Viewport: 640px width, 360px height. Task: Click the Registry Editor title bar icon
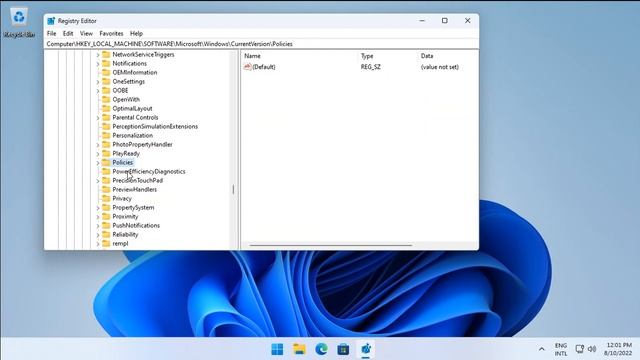coord(51,21)
